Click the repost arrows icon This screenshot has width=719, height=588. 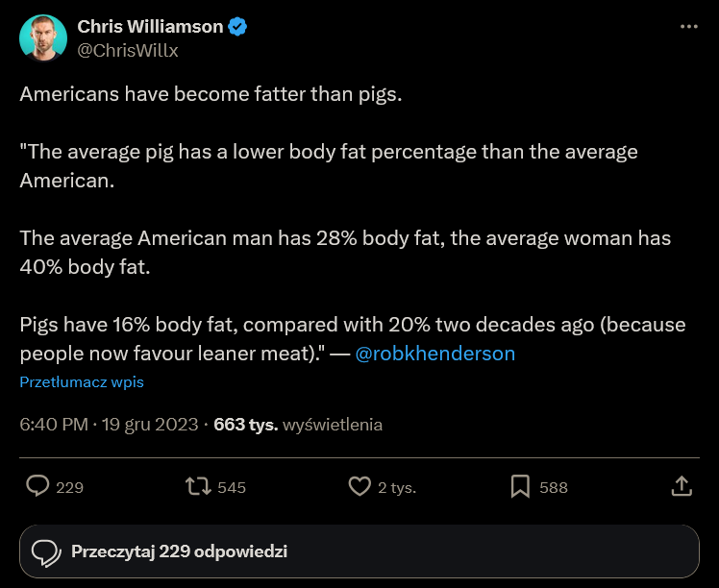pos(198,486)
